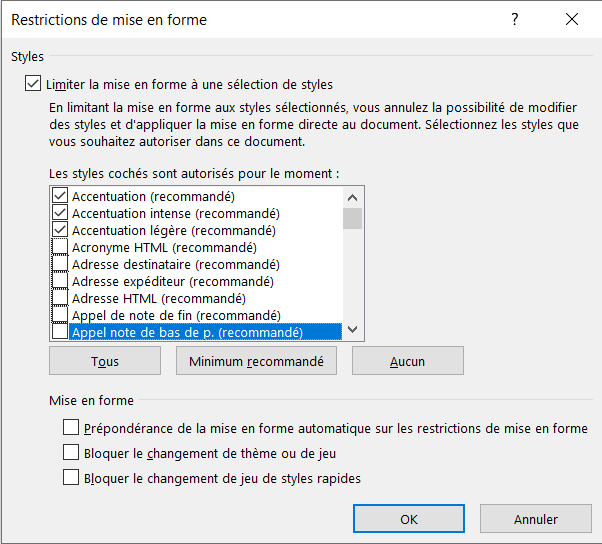Uncheck the Accentuation (recommandé) style
Viewport: 602px width, 544px height.
pos(60,197)
